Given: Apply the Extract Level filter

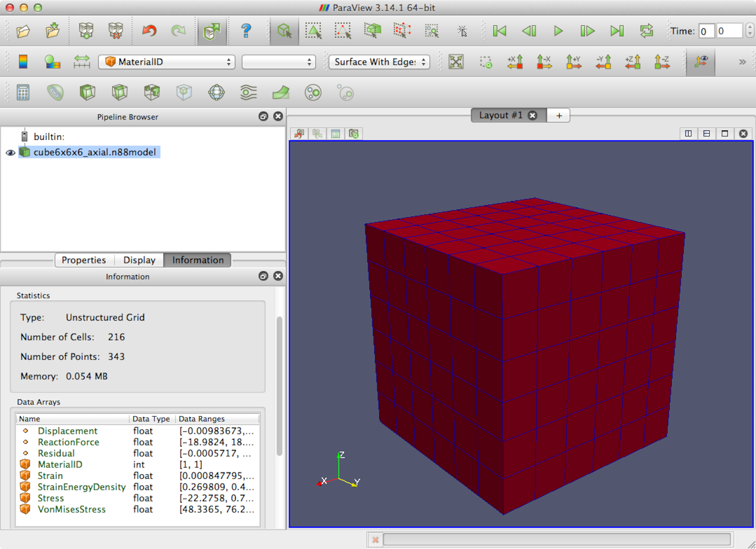Looking at the screenshot, I should pos(345,92).
